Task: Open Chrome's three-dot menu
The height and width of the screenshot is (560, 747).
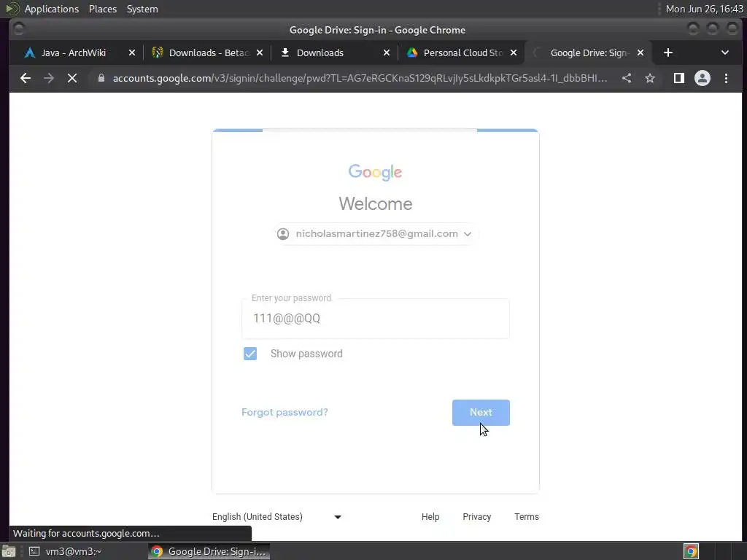Action: coord(726,78)
